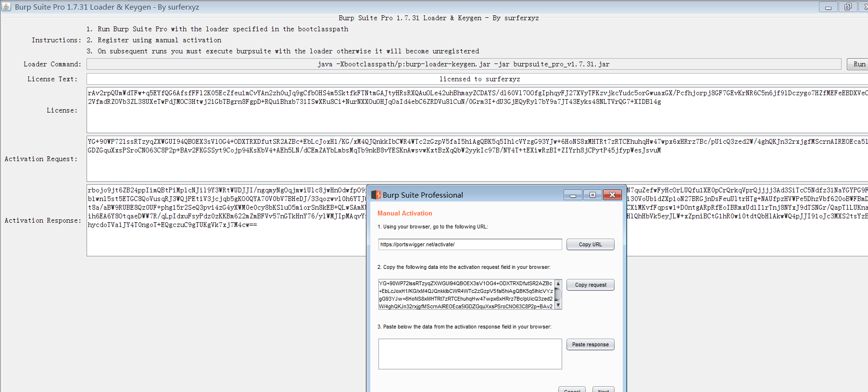Click Copy URL in Manual Activation dialog
868x392 pixels.
click(590, 244)
